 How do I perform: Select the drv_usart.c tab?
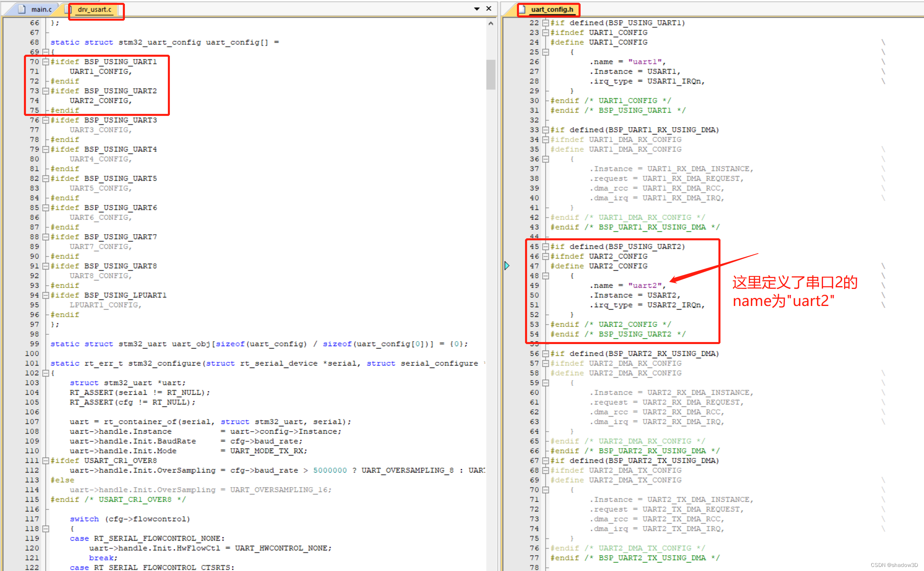tap(94, 9)
